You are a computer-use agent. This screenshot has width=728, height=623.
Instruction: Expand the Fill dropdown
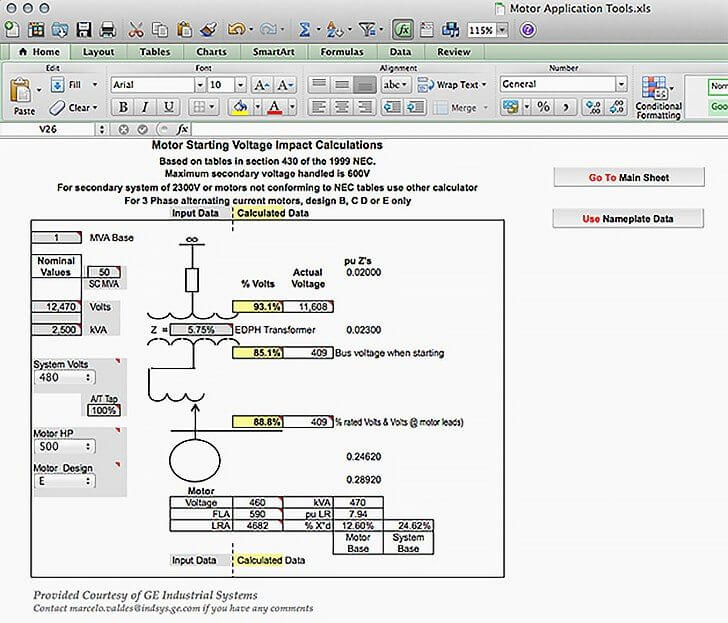95,84
